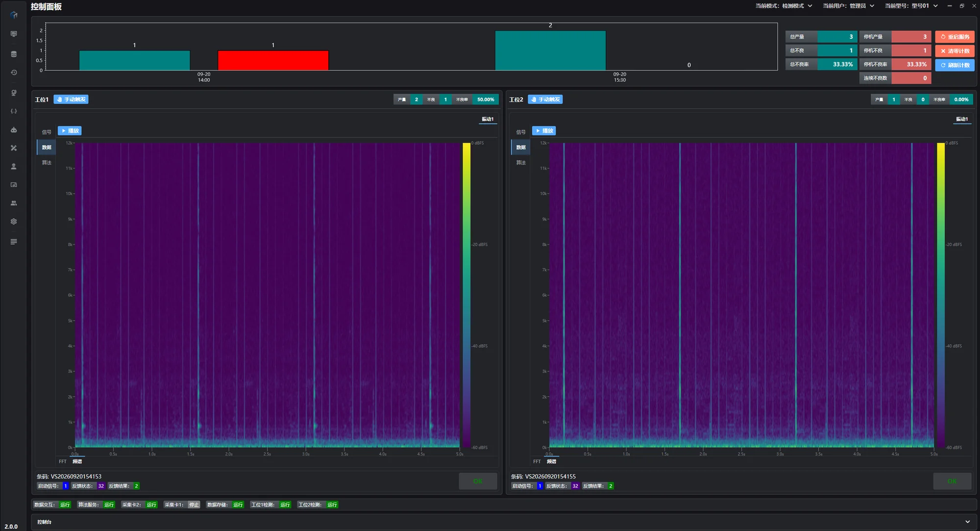Click the 清零计数 button
Viewport: 980px width, 531px height.
955,51
